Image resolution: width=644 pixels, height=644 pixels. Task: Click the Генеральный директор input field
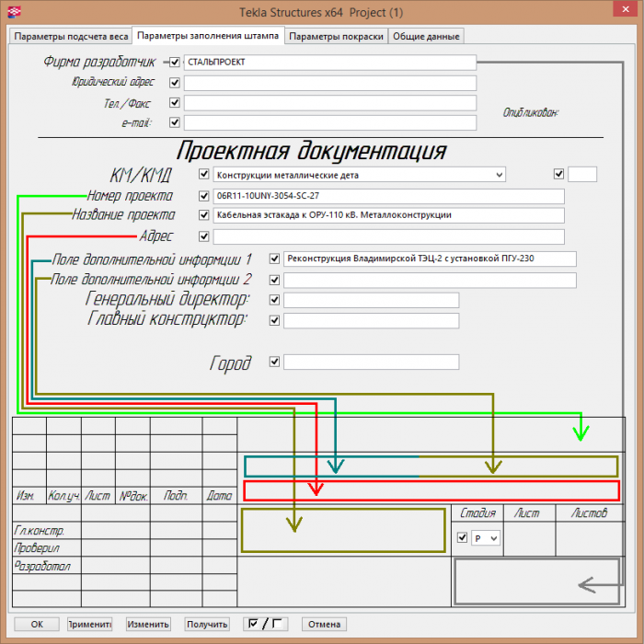click(x=372, y=300)
